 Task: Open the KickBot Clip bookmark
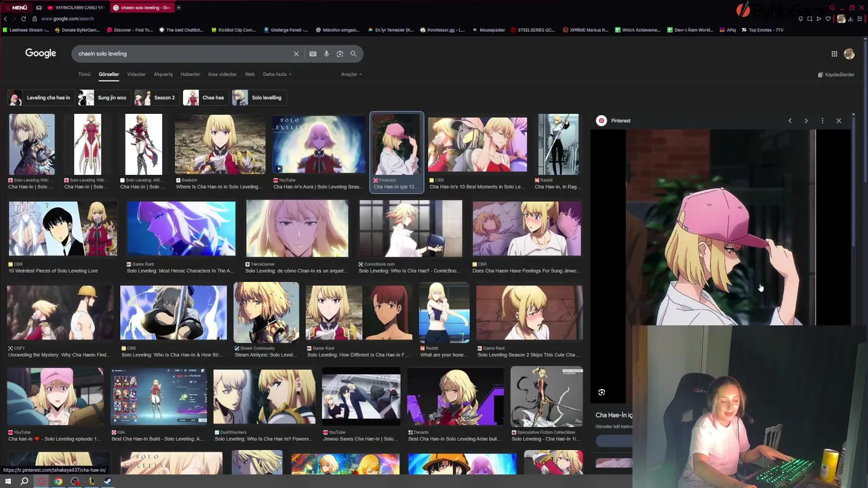(x=233, y=30)
